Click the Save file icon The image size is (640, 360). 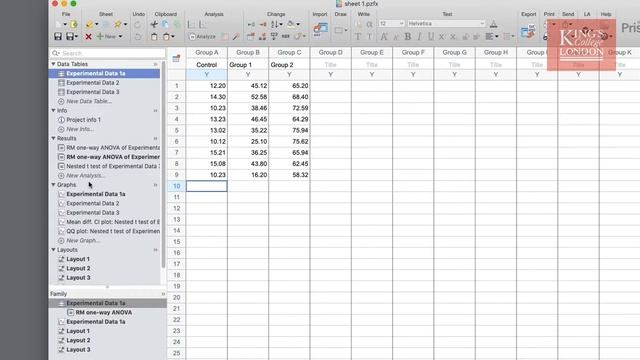click(x=58, y=37)
